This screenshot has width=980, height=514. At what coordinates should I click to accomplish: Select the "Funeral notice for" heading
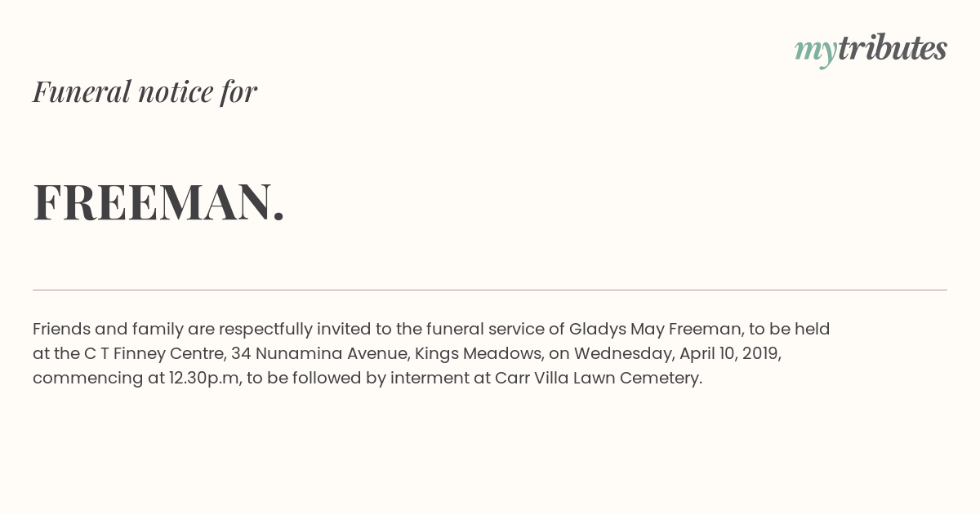coord(145,91)
